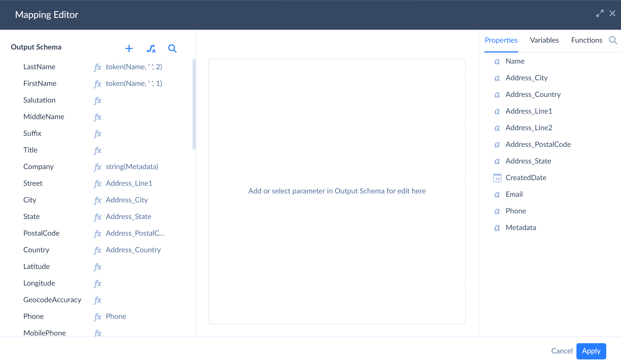This screenshot has width=621, height=364.
Task: Click the add parameter plus icon
Action: pos(129,48)
